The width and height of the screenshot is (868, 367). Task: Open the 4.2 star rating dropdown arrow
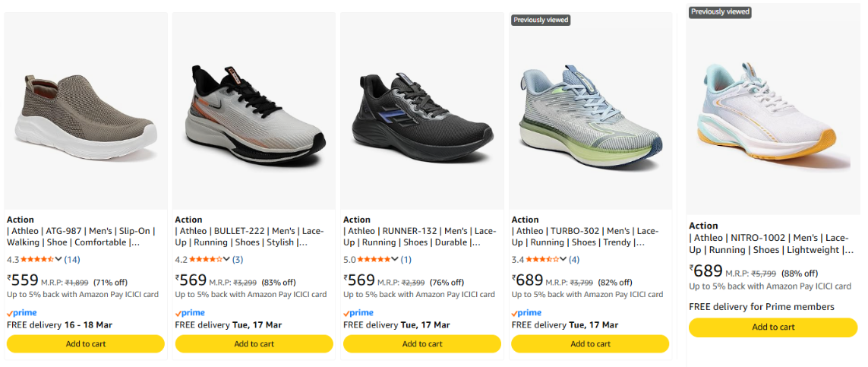click(226, 260)
